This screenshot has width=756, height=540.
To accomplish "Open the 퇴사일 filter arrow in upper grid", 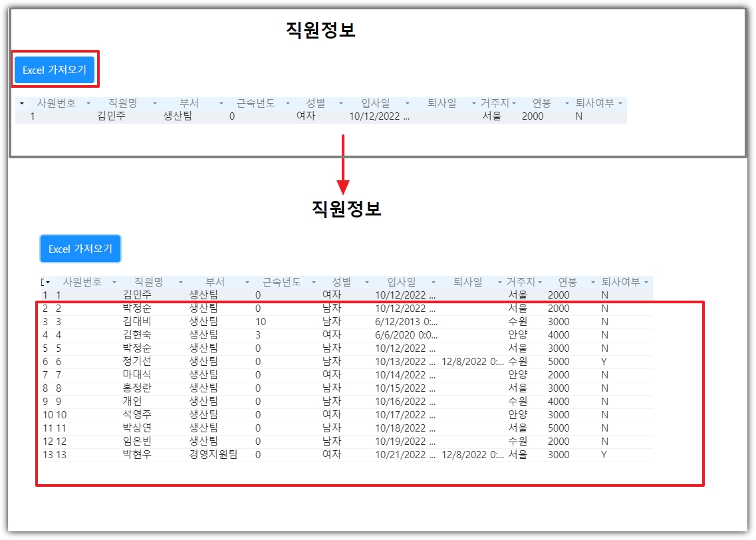I will coord(474,104).
